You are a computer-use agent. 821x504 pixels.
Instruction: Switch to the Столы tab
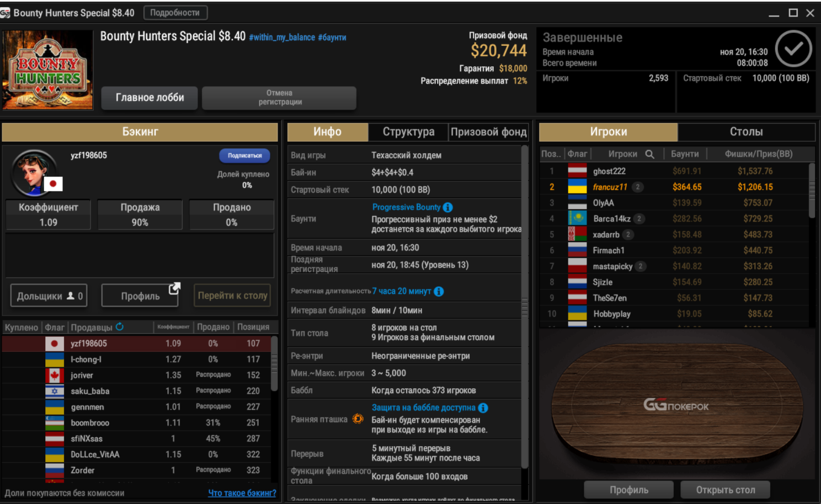click(x=746, y=132)
